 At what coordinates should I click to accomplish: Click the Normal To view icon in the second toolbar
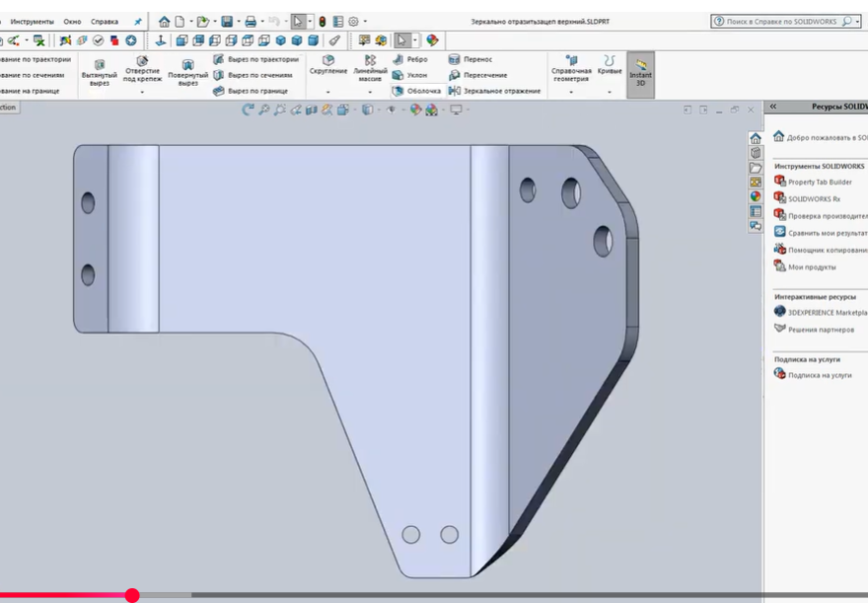click(x=161, y=40)
